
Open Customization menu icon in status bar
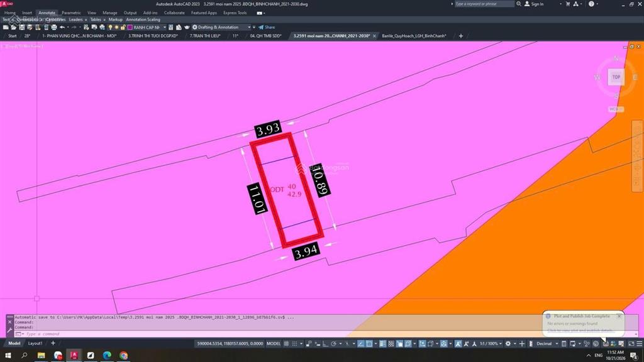639,344
